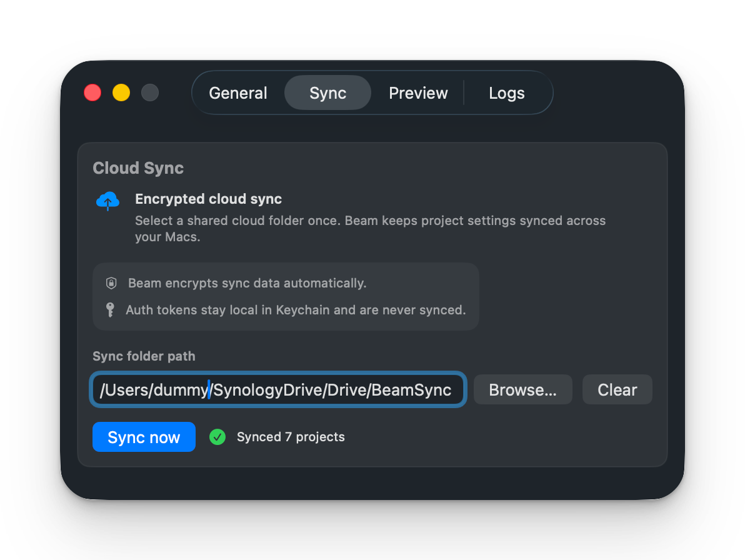Close the window with the red button
Image resolution: width=745 pixels, height=560 pixels.
click(x=92, y=93)
